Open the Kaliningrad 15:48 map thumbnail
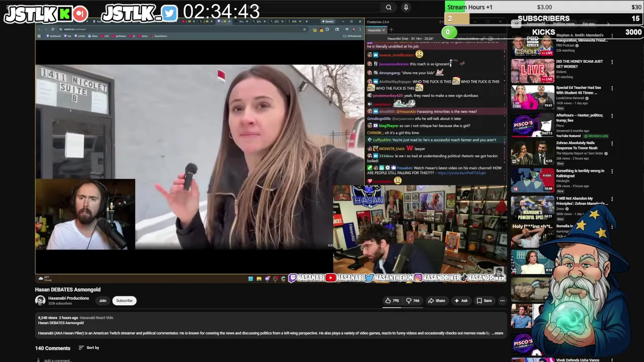644x362 pixels. [532, 180]
